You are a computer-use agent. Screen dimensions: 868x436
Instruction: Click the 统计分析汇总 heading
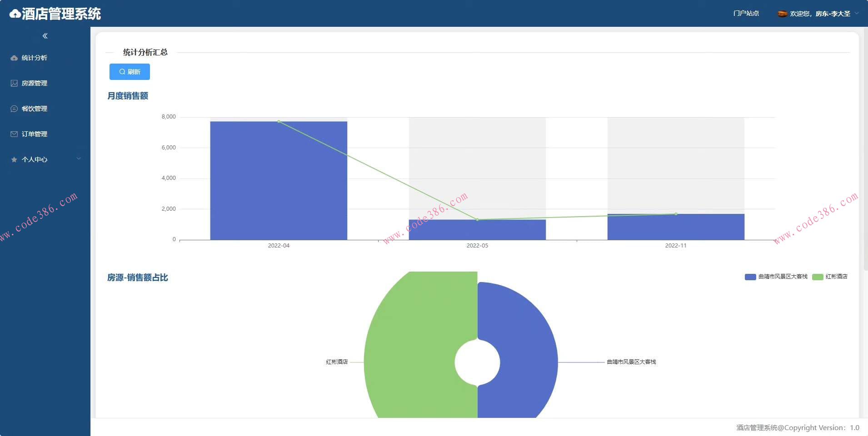coord(145,52)
